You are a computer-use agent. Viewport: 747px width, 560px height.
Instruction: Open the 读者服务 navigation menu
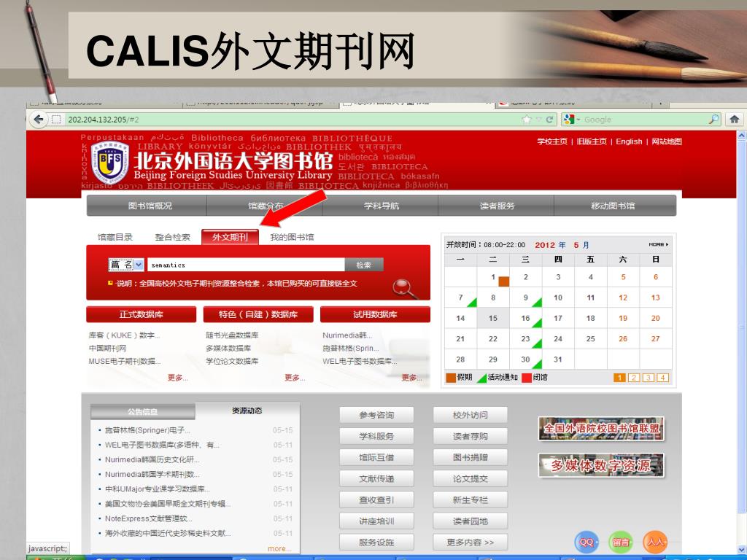click(497, 206)
